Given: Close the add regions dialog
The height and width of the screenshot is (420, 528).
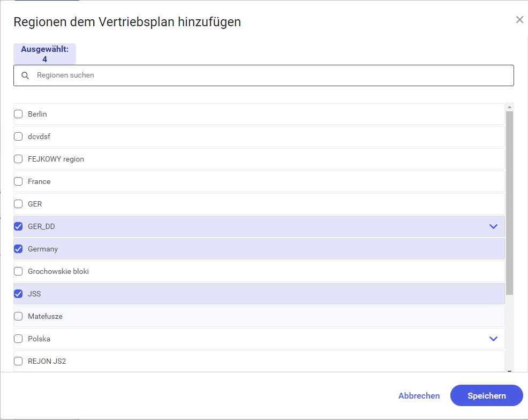Looking at the screenshot, I should (519, 20).
